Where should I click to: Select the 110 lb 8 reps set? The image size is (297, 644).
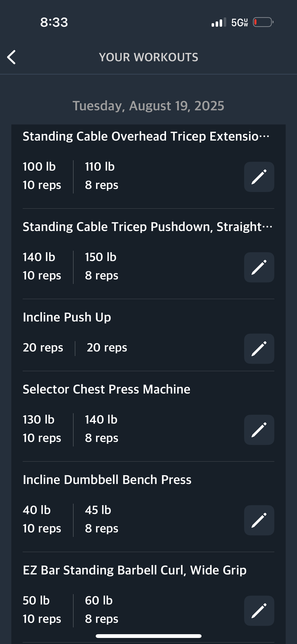pos(102,176)
